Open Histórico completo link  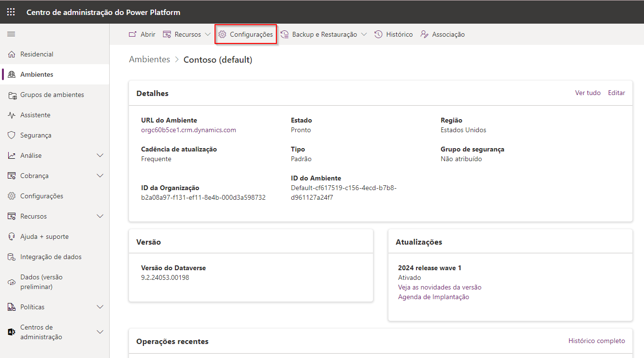click(596, 341)
